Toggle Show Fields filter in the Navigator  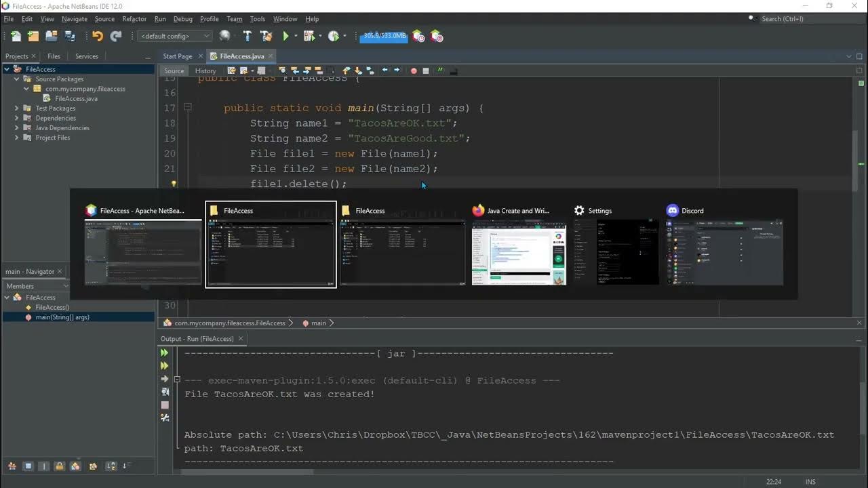(x=28, y=466)
